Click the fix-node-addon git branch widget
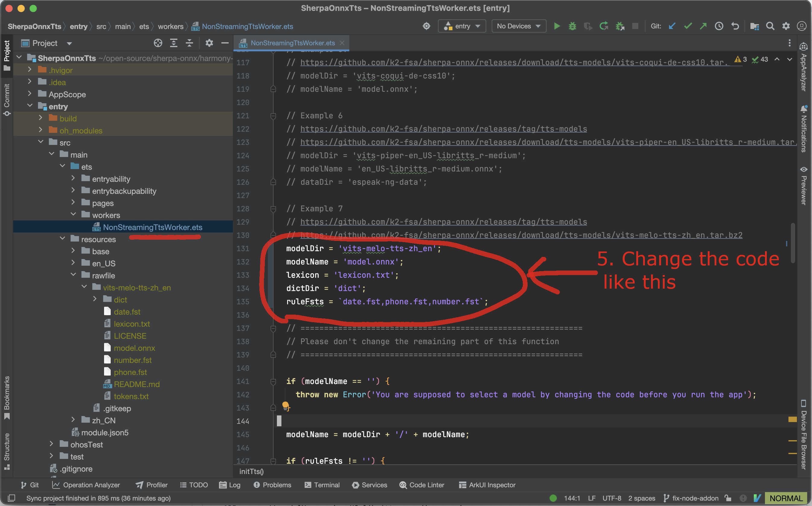The width and height of the screenshot is (812, 506). tap(691, 498)
